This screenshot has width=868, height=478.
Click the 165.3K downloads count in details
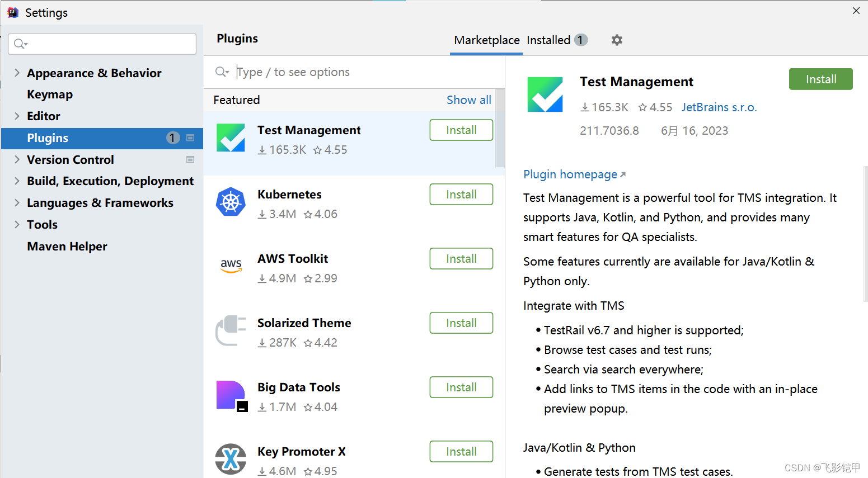(604, 107)
